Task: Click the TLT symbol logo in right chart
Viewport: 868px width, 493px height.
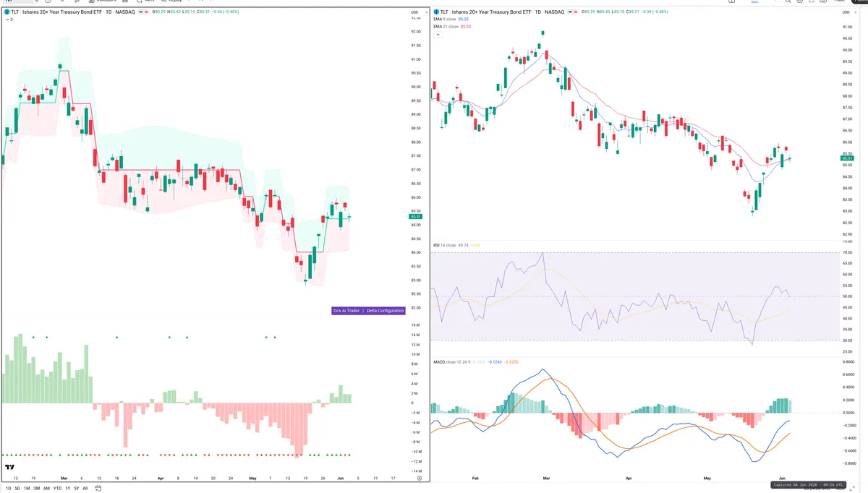Action: [x=436, y=12]
